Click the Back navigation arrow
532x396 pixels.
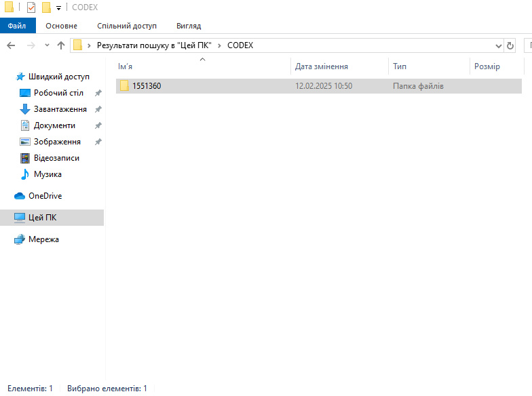tap(11, 45)
